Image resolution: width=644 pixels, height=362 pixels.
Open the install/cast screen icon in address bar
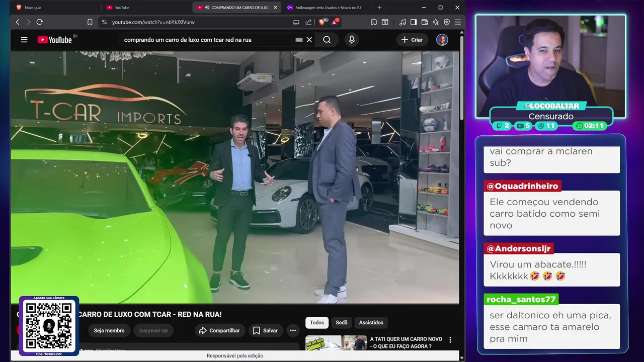(x=296, y=22)
